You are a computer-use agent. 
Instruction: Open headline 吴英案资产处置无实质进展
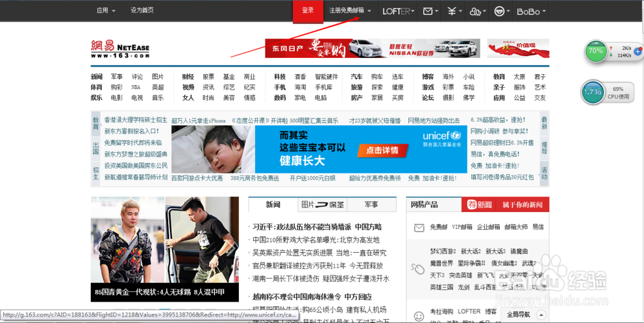[x=319, y=253]
